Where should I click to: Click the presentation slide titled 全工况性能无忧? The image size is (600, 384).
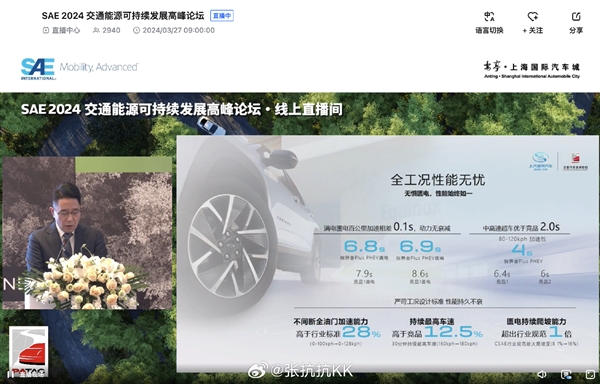(387, 253)
